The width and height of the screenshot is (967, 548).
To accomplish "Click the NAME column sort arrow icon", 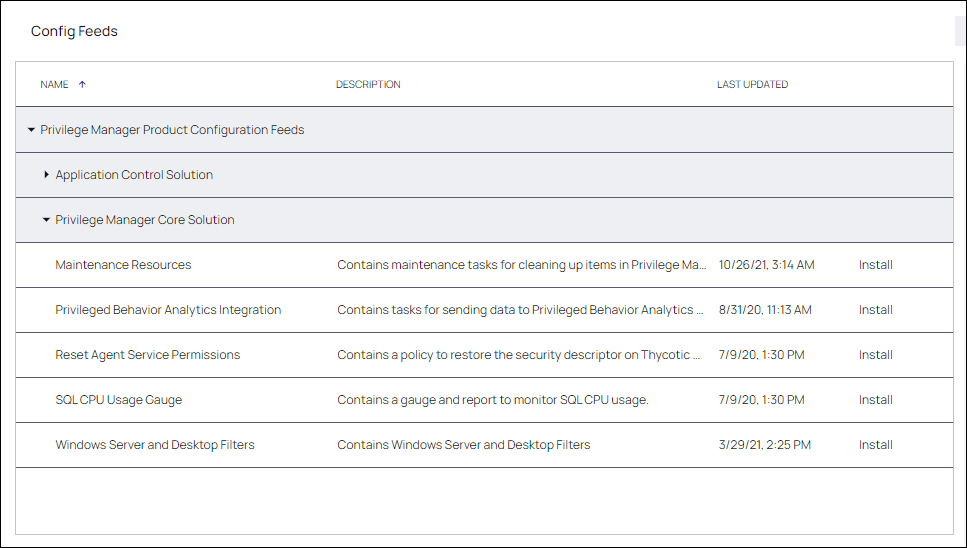I will 82,84.
